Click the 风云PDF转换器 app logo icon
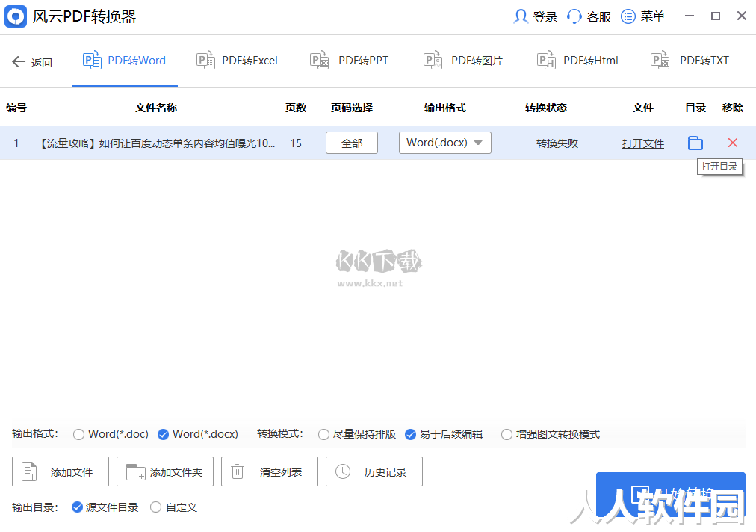Screen dimensions: 756x532 [16, 16]
